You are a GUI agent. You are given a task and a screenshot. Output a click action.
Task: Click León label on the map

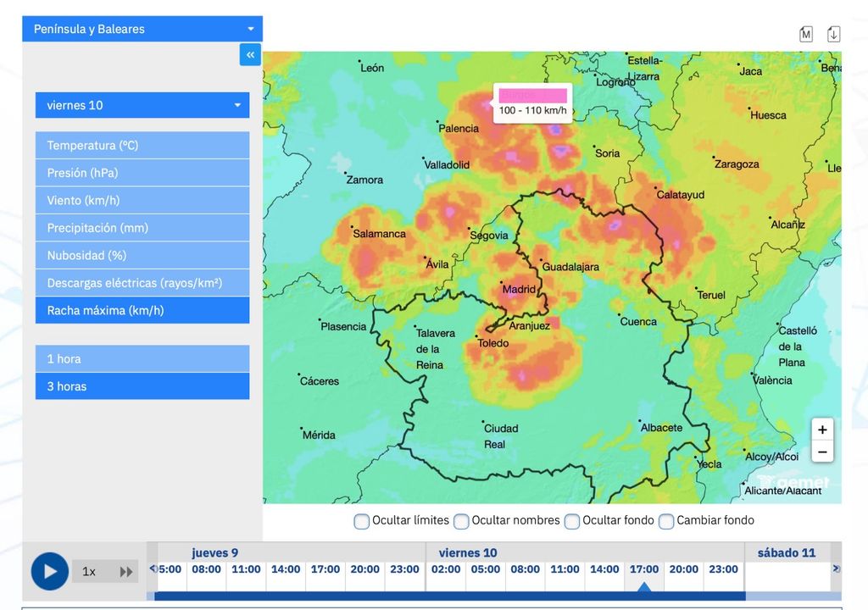[x=372, y=68]
